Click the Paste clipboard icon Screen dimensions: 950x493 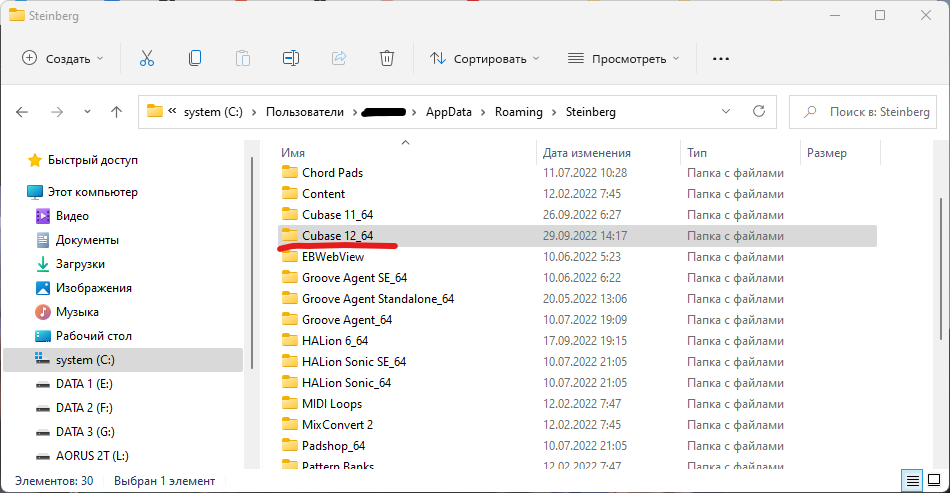242,59
